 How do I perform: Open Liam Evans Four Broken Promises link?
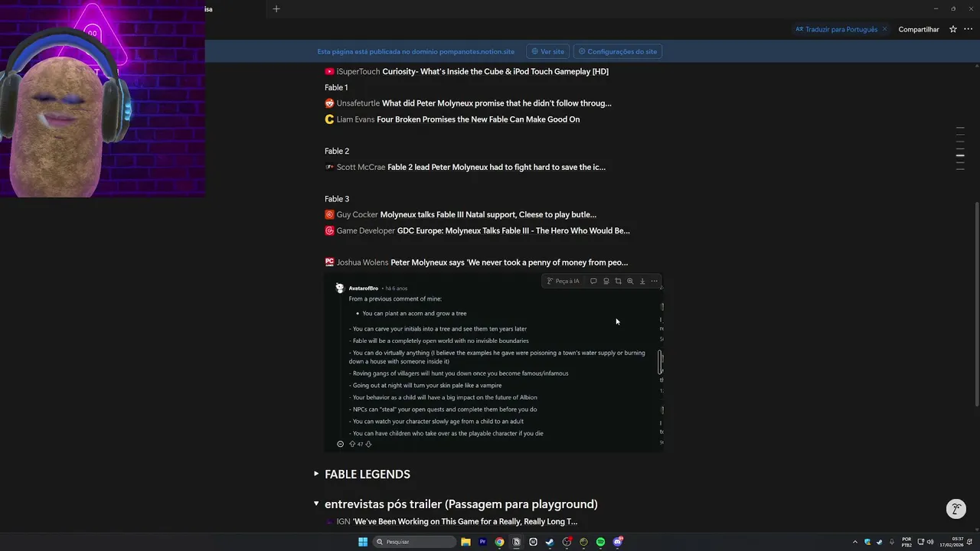point(452,119)
